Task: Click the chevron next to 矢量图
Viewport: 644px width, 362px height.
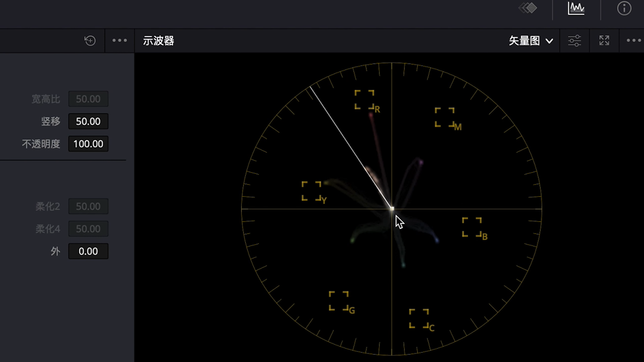Action: [x=549, y=41]
